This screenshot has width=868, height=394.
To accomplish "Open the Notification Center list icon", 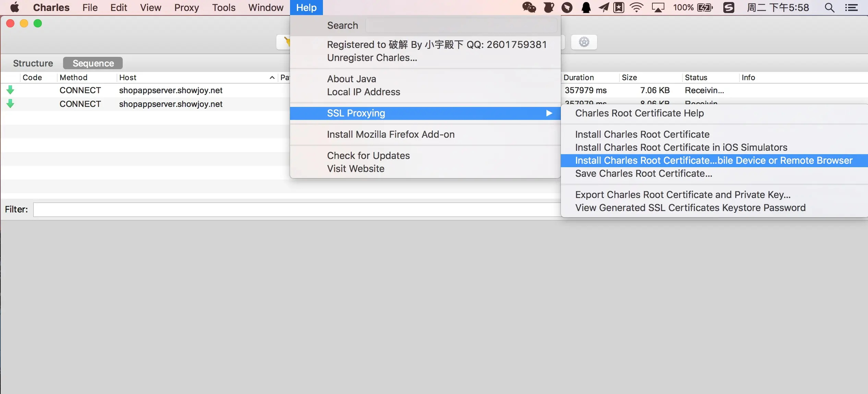I will click(x=852, y=7).
